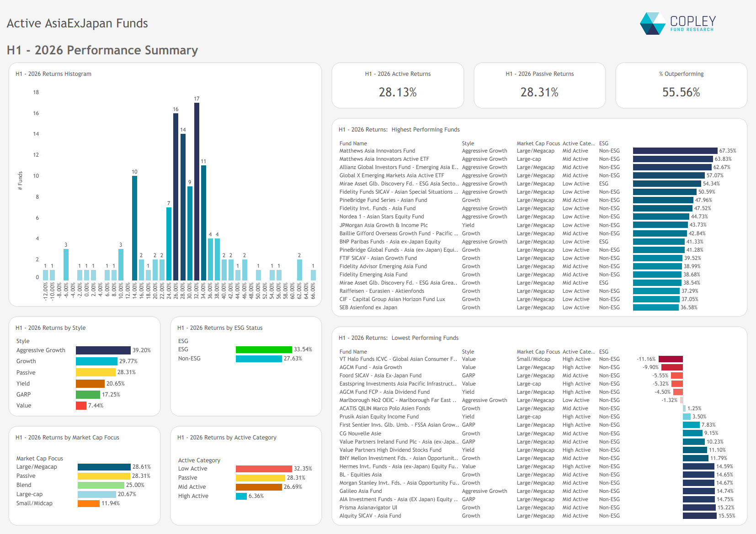Click the Lowest Performing Funds panel title
756x534 pixels.
click(399, 338)
